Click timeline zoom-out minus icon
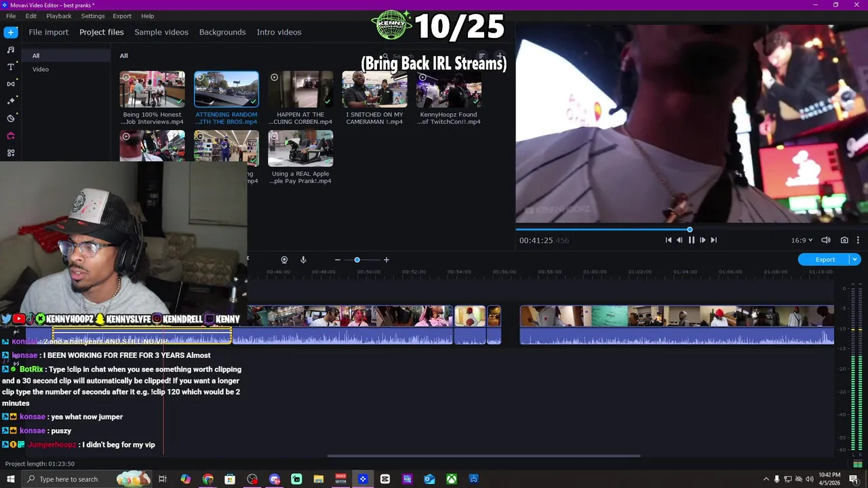 pos(337,260)
